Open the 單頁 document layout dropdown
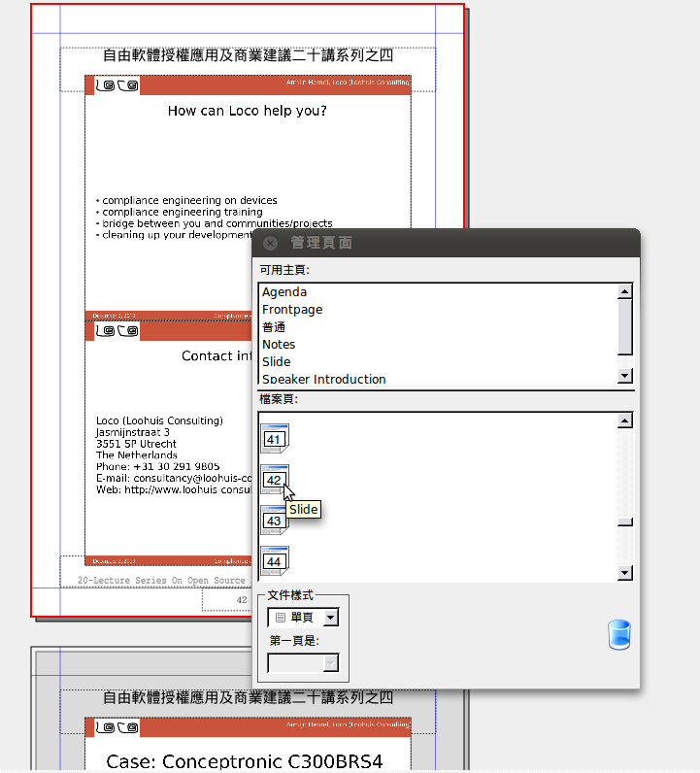Image resolution: width=700 pixels, height=773 pixels. pyautogui.click(x=303, y=618)
